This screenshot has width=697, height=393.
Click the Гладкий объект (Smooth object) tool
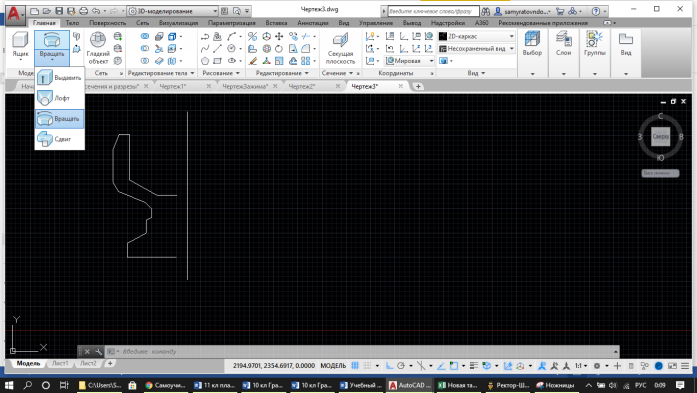tap(98, 48)
